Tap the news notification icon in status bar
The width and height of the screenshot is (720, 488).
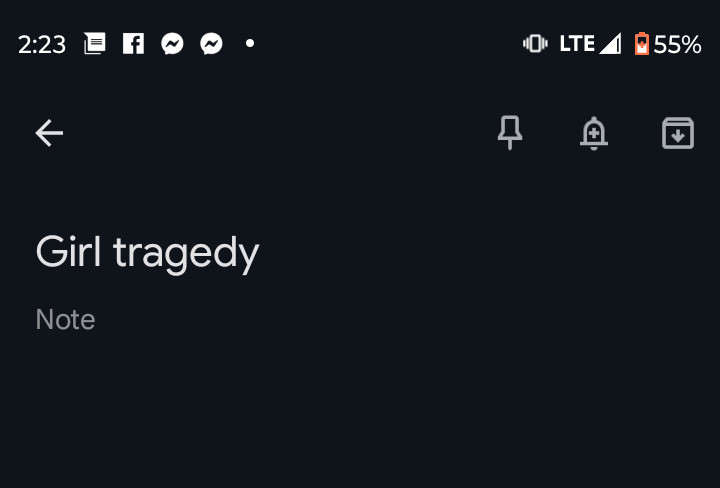(95, 44)
